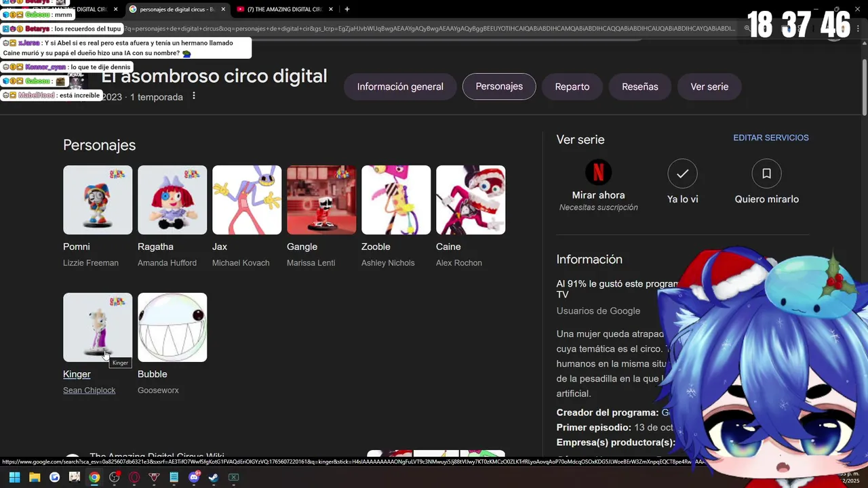The width and height of the screenshot is (868, 488).
Task: Open the Ragatha character image
Action: coord(172,200)
